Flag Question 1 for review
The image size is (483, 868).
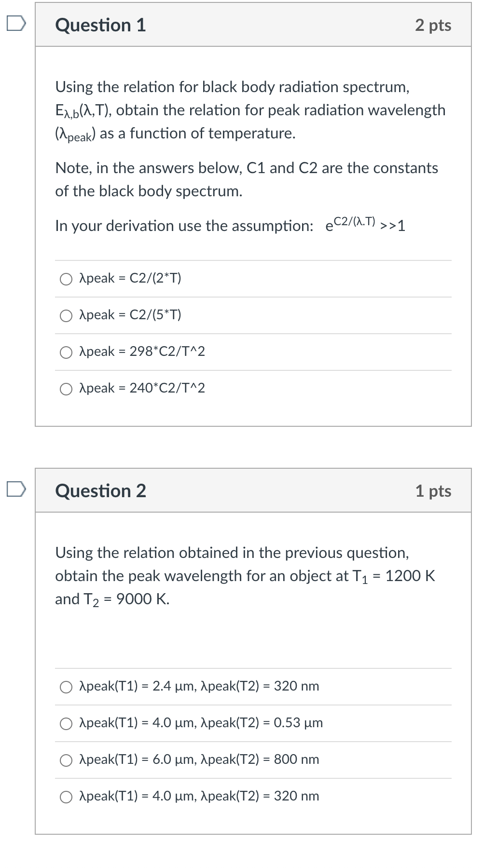(16, 24)
